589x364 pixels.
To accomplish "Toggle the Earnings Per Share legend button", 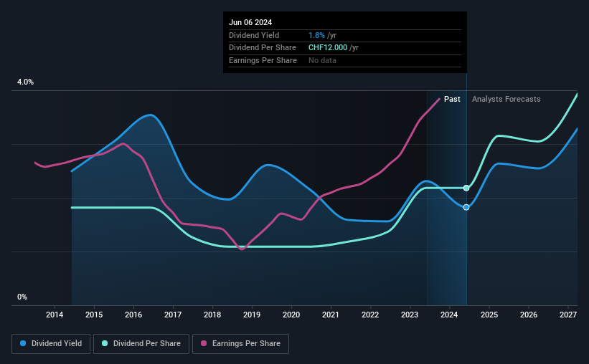I will pyautogui.click(x=240, y=344).
